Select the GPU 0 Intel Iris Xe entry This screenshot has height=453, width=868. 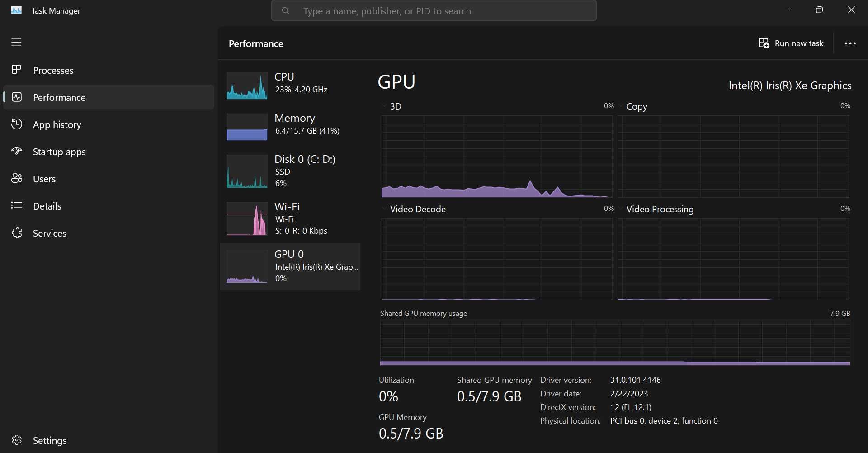(x=290, y=266)
